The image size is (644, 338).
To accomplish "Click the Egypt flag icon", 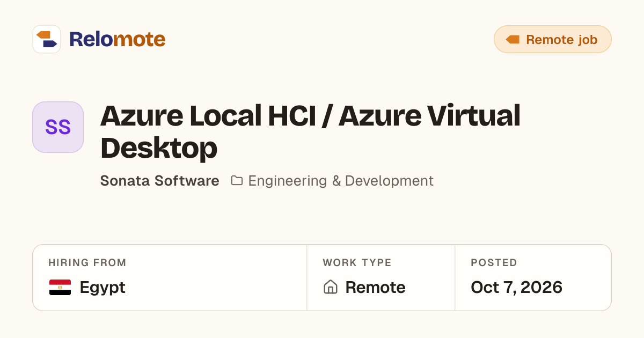I will [60, 288].
